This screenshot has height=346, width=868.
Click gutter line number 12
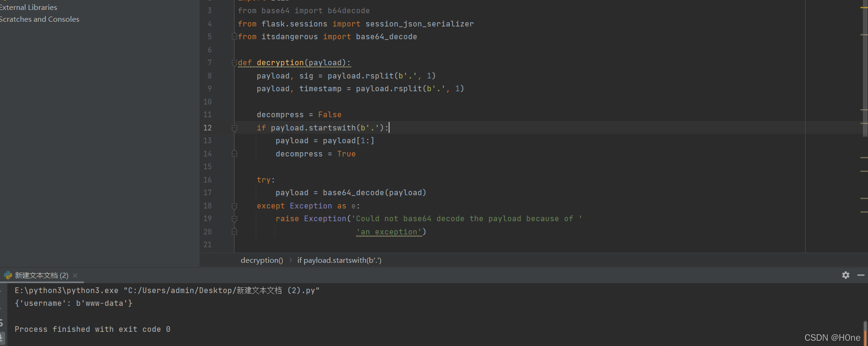[x=208, y=128]
